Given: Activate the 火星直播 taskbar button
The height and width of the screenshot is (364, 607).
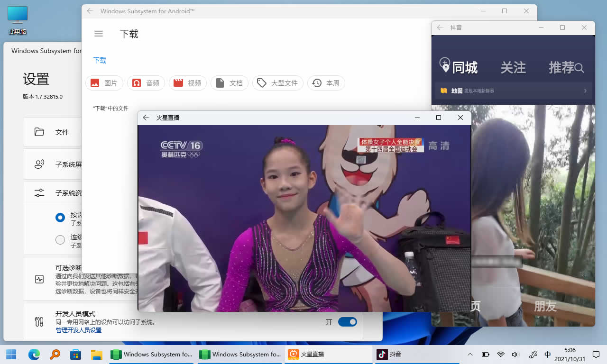Looking at the screenshot, I should tap(329, 354).
